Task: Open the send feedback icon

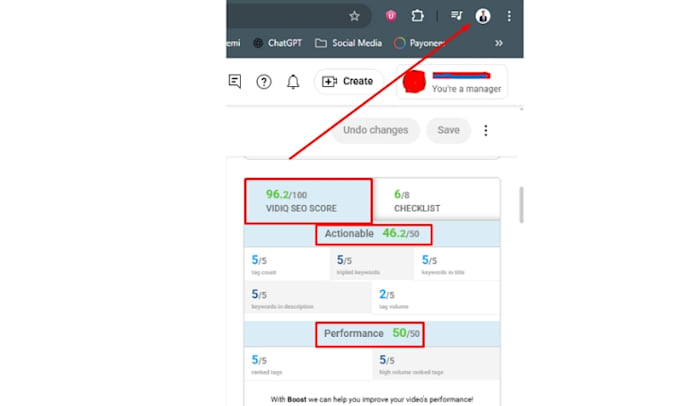Action: coord(235,81)
